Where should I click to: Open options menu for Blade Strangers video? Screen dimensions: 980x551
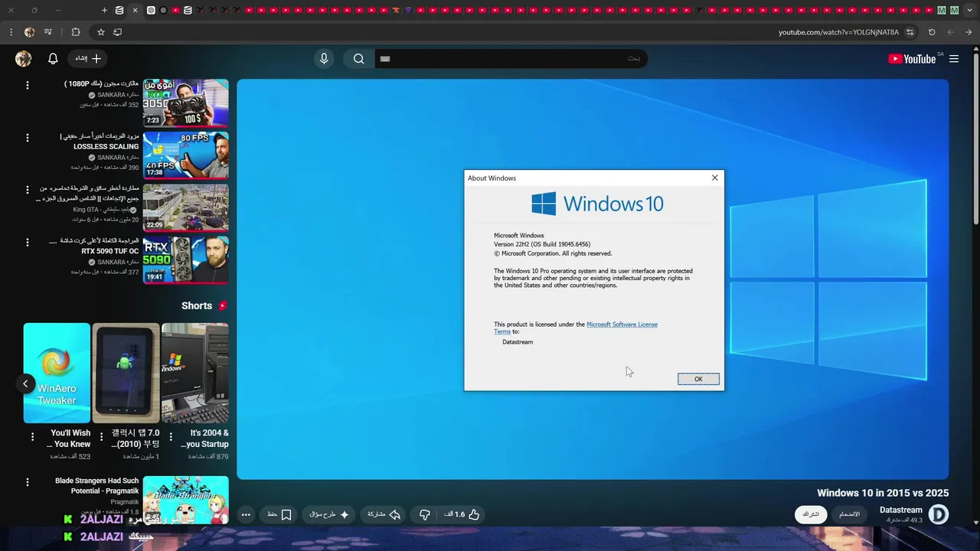point(28,483)
